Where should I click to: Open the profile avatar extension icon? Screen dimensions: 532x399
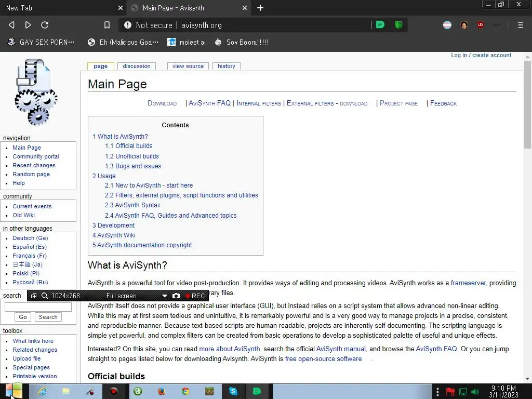pos(464,25)
